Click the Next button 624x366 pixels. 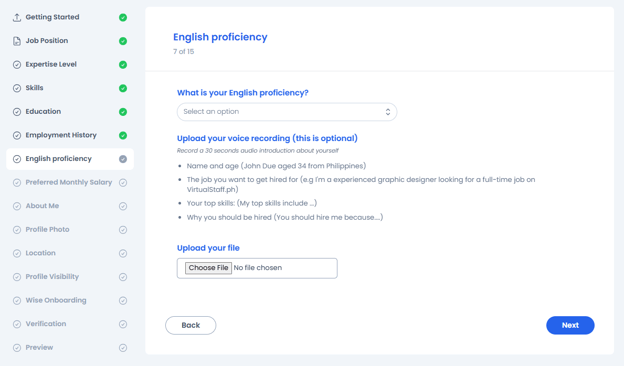[x=570, y=325]
